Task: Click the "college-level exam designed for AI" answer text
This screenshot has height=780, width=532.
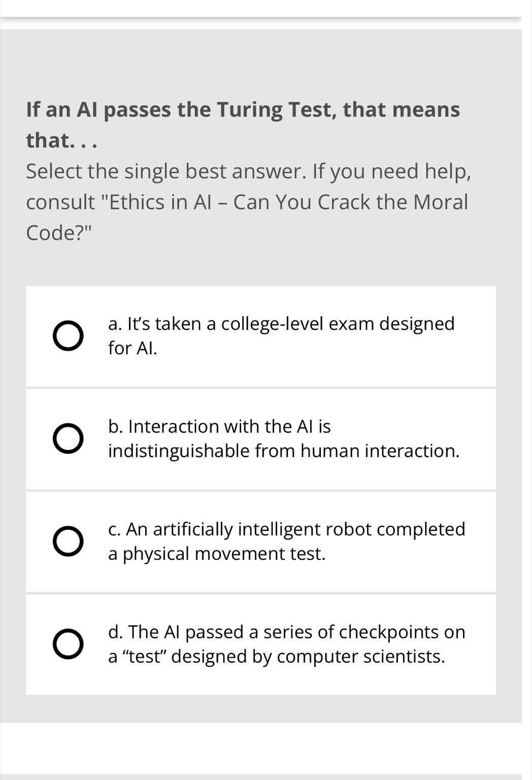Action: click(x=281, y=324)
